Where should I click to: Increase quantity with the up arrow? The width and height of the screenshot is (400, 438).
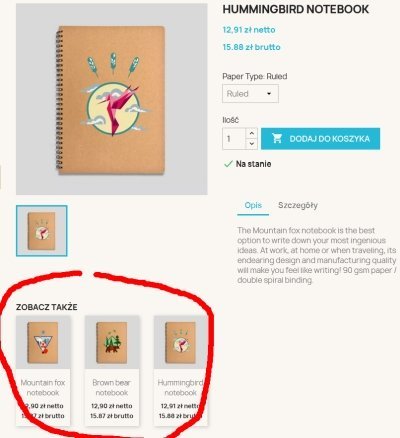[252, 134]
